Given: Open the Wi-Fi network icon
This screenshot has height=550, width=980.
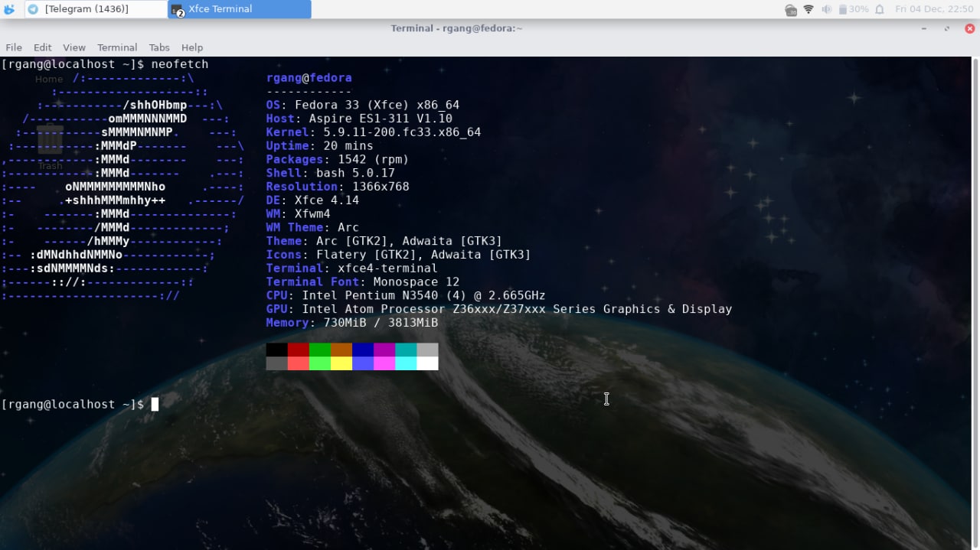Looking at the screenshot, I should [x=808, y=9].
